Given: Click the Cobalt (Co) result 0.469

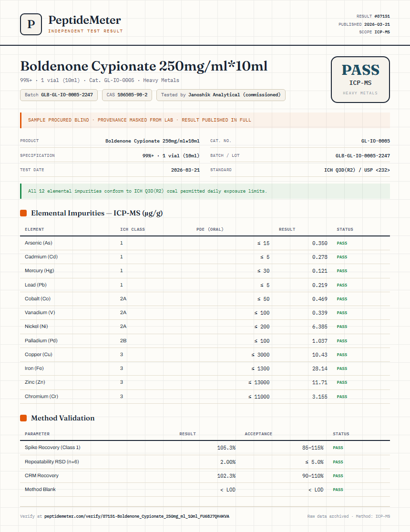Looking at the screenshot, I should point(320,299).
